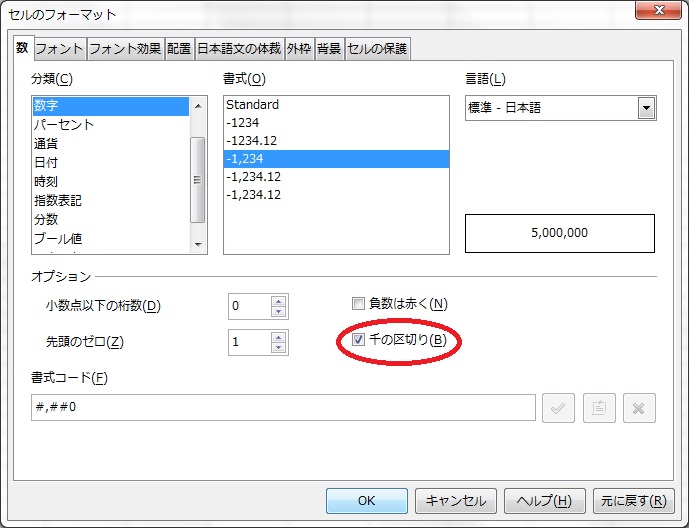Select 指数表記 in the category list
The height and width of the screenshot is (528, 689).
(111, 201)
